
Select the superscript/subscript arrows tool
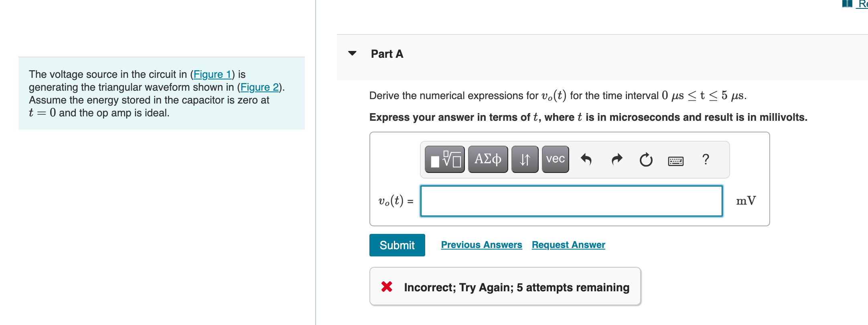525,159
